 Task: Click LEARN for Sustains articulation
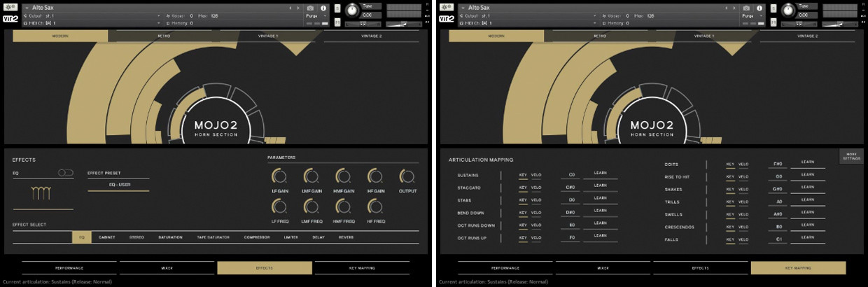coord(601,174)
